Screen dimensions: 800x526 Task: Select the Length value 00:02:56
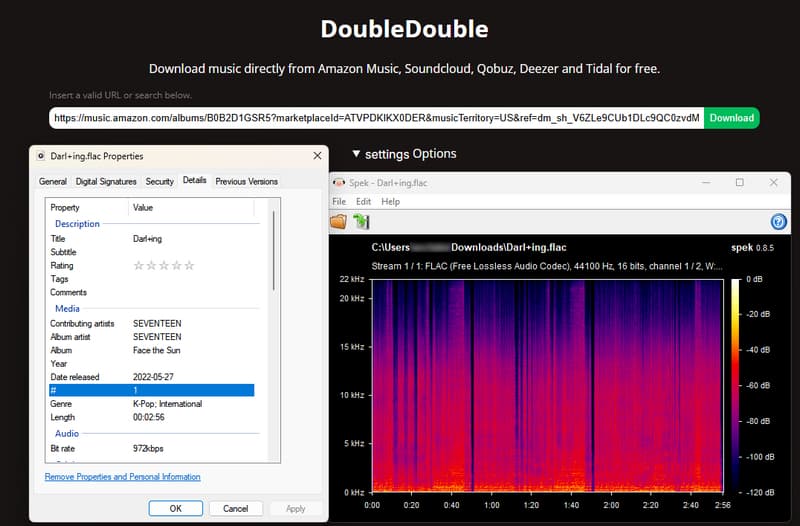[x=148, y=417]
